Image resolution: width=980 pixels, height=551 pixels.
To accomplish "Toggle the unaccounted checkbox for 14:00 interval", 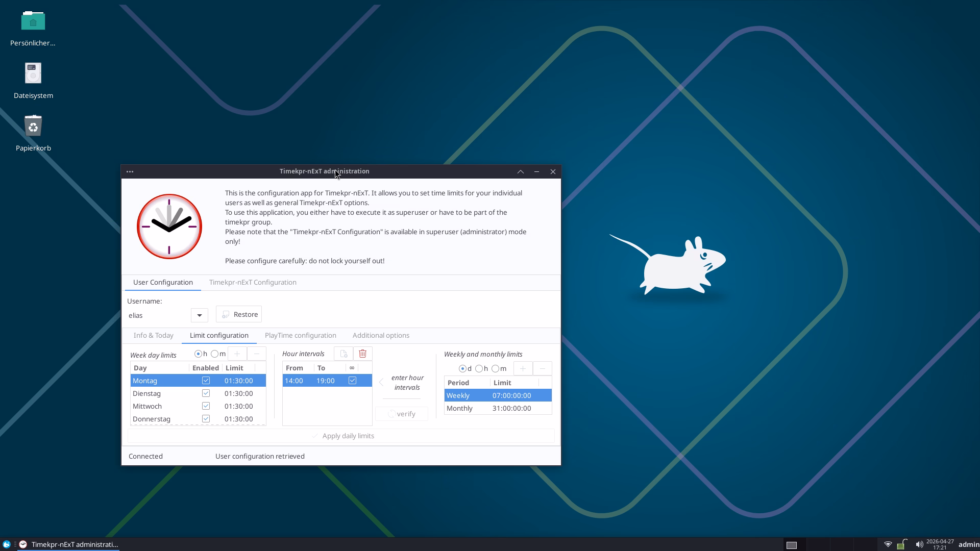I will (352, 381).
